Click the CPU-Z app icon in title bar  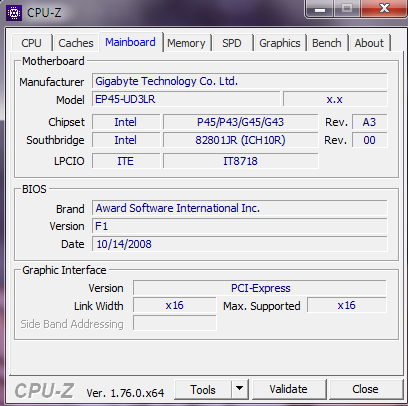[14, 13]
